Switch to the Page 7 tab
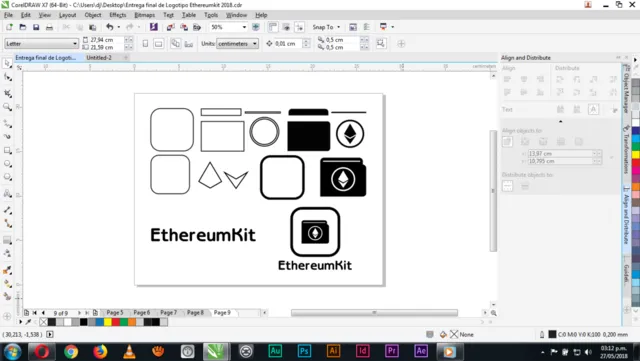Screen dimensions: 640x361 click(x=169, y=312)
